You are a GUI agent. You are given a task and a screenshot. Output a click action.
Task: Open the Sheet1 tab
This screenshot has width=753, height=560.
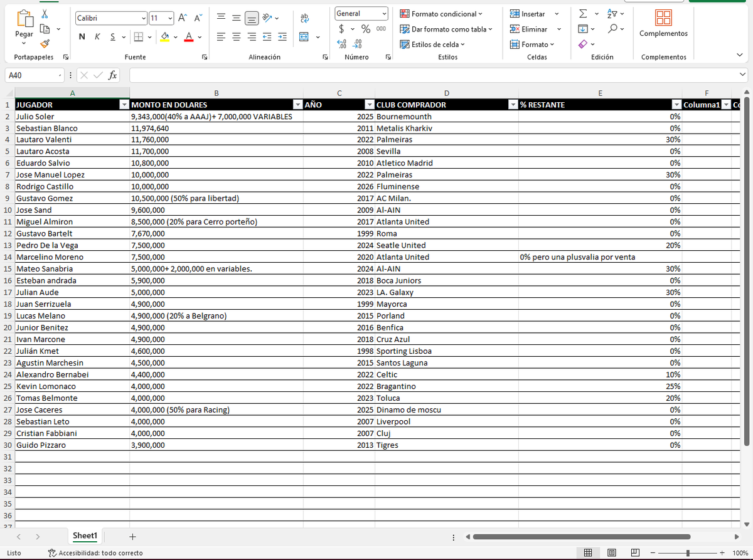point(85,536)
